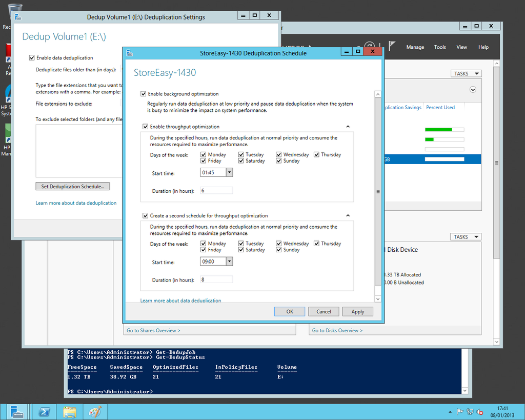Click the muted volume icon in the system tray
This screenshot has height=420, width=525.
[x=480, y=411]
